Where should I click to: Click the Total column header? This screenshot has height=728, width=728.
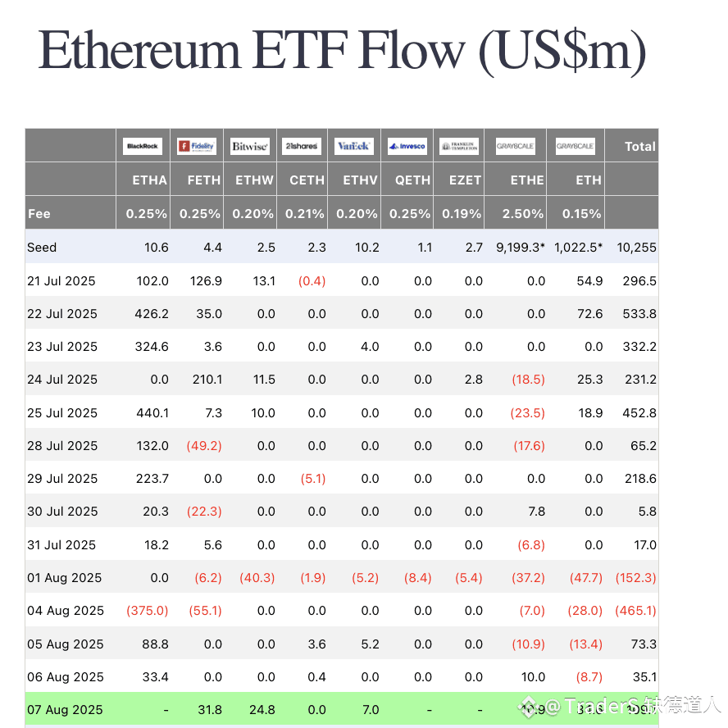click(x=640, y=147)
